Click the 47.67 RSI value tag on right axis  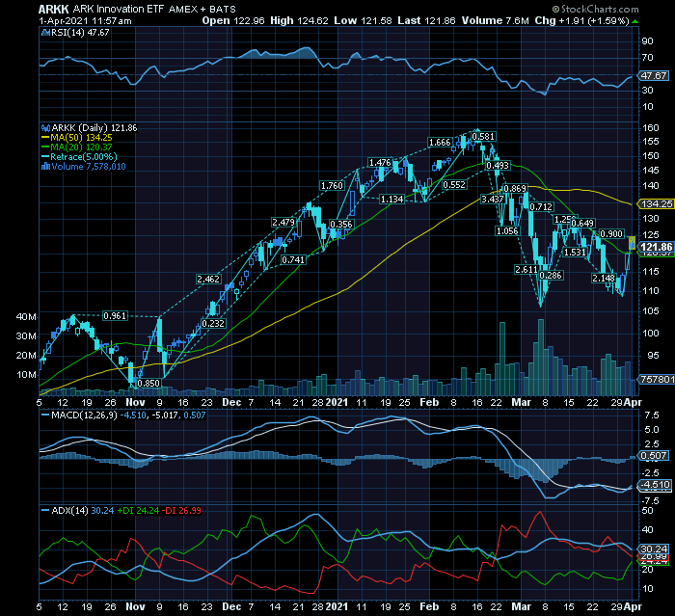tap(654, 76)
